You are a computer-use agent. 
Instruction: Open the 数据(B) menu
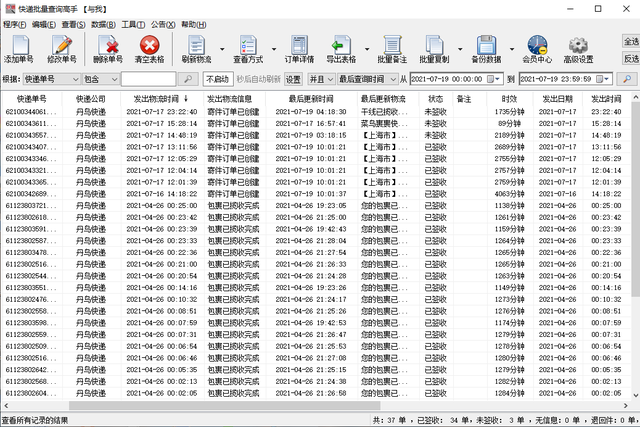click(103, 24)
